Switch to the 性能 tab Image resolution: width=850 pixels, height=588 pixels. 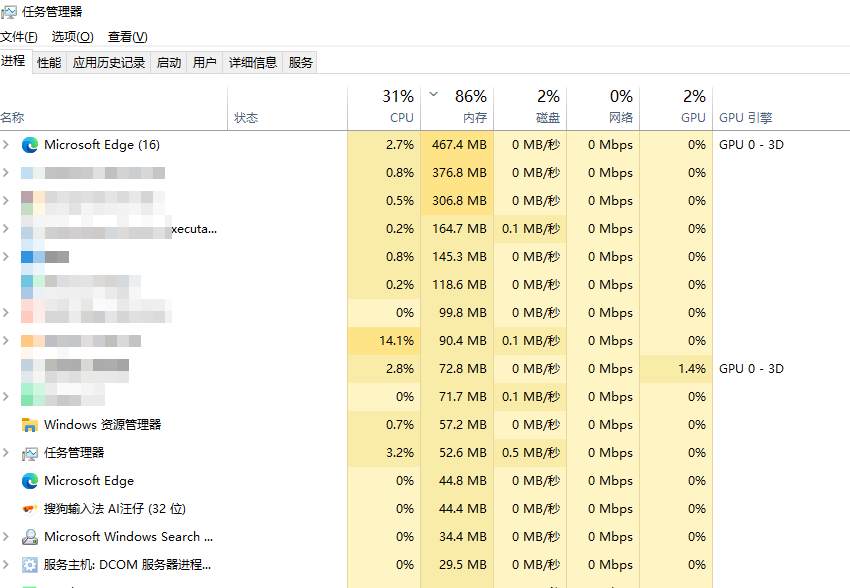pos(49,62)
